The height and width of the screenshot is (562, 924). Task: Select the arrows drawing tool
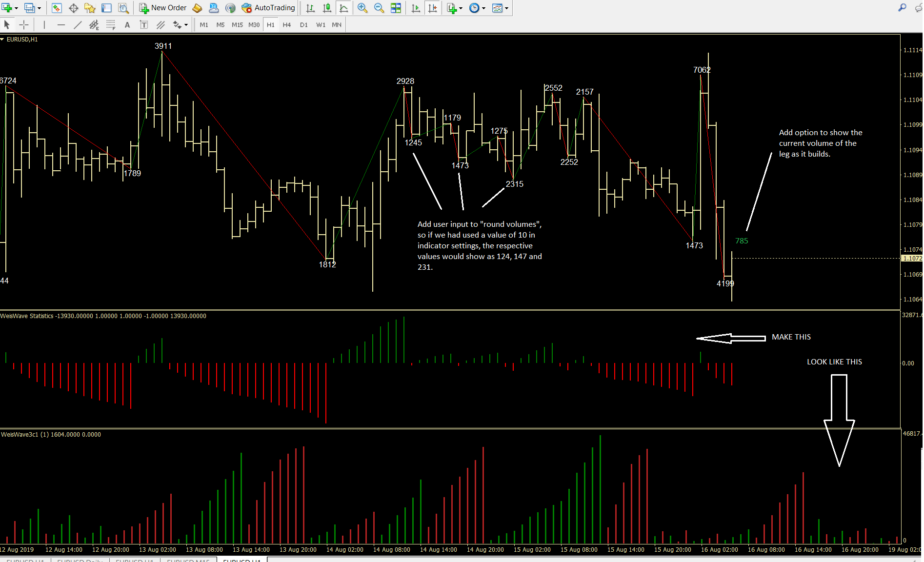click(x=177, y=24)
